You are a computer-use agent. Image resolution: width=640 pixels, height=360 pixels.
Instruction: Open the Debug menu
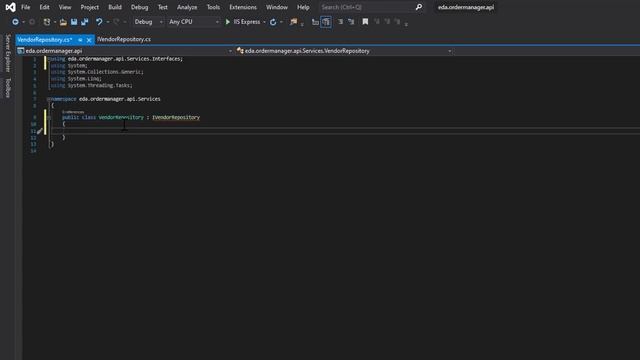pos(139,7)
